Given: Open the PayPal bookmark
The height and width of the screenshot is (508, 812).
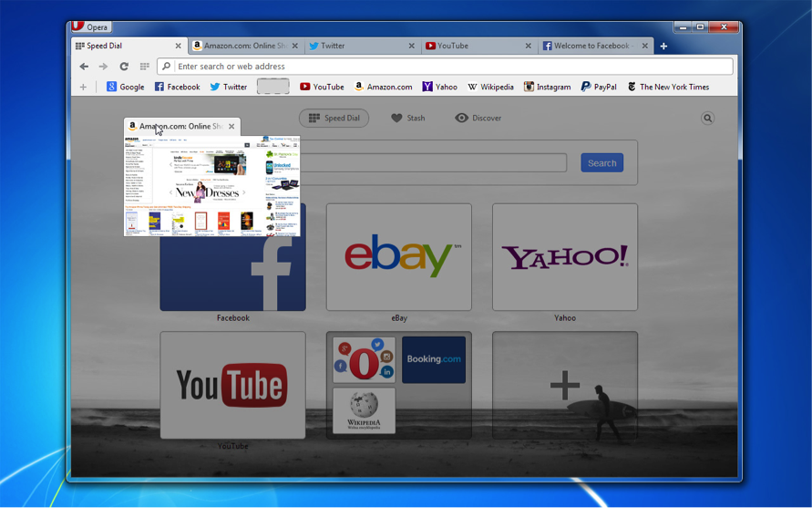Looking at the screenshot, I should tap(599, 87).
